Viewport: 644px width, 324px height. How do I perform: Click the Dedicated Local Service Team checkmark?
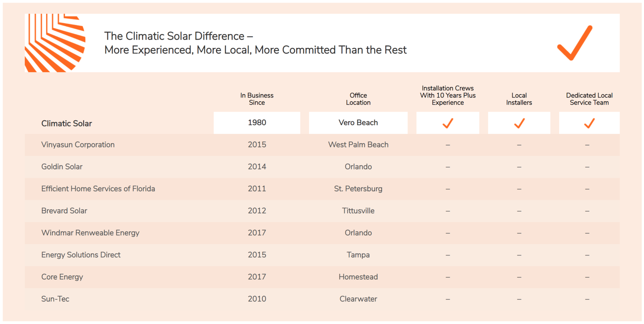tap(589, 123)
